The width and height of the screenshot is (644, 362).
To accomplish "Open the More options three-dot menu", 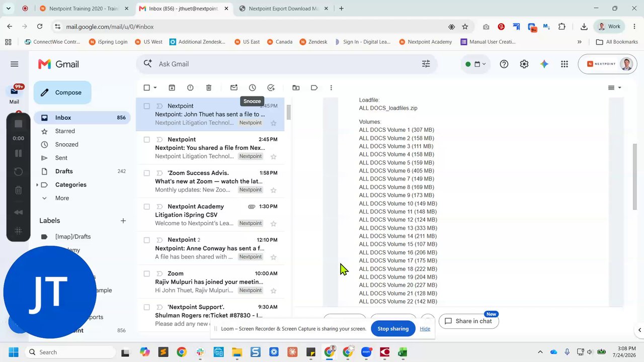I will tap(331, 87).
